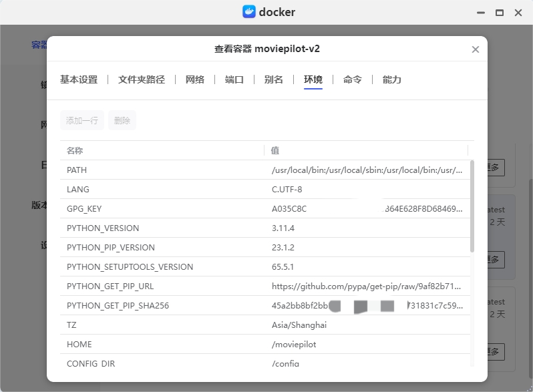Click the environment list vertical scrollbar
The height and width of the screenshot is (392, 533).
coord(472,206)
